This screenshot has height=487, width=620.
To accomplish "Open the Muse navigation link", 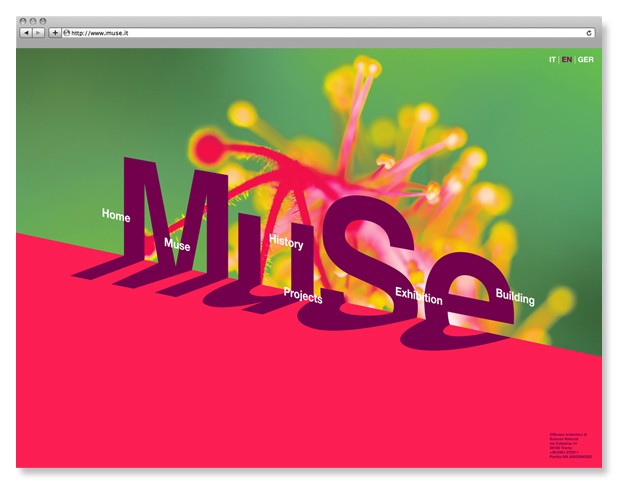I will 177,244.
